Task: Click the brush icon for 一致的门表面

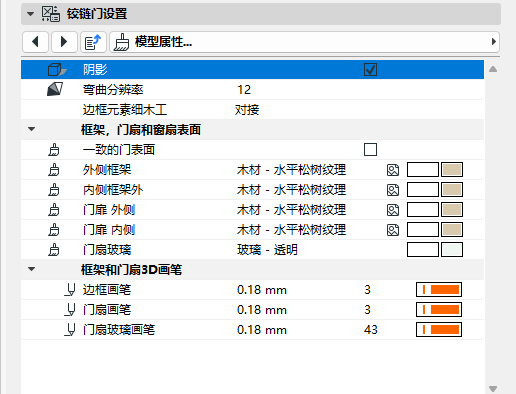Action: [54, 150]
